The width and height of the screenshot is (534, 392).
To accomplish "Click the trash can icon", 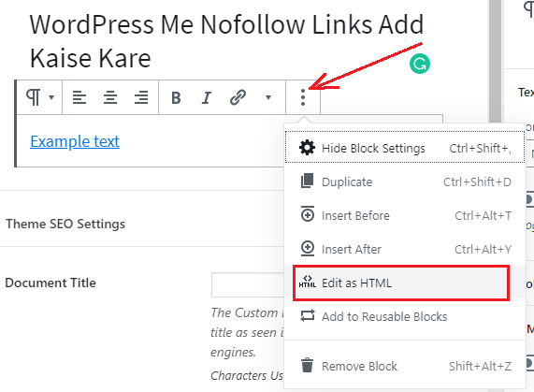I will [x=307, y=365].
